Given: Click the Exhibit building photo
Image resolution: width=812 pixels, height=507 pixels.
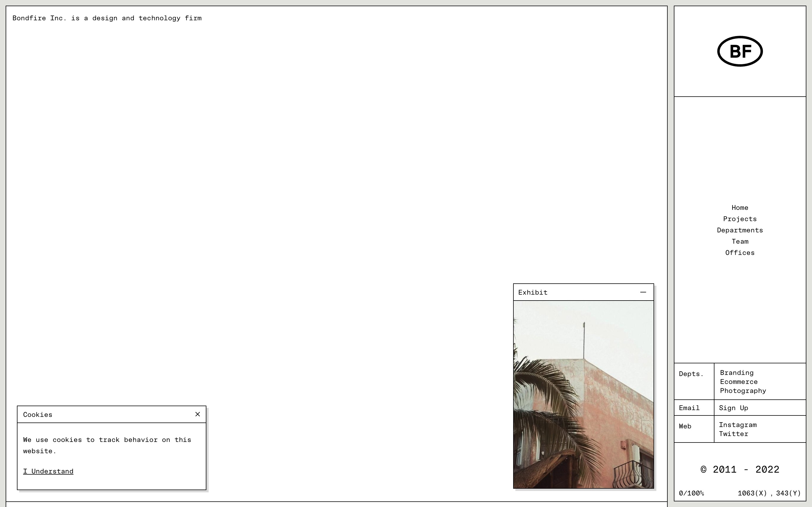Looking at the screenshot, I should click(583, 394).
